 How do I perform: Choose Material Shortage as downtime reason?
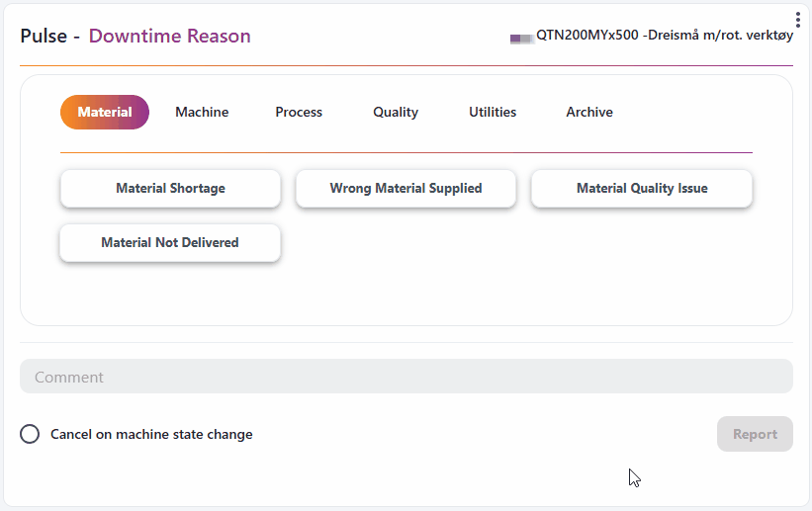[170, 189]
